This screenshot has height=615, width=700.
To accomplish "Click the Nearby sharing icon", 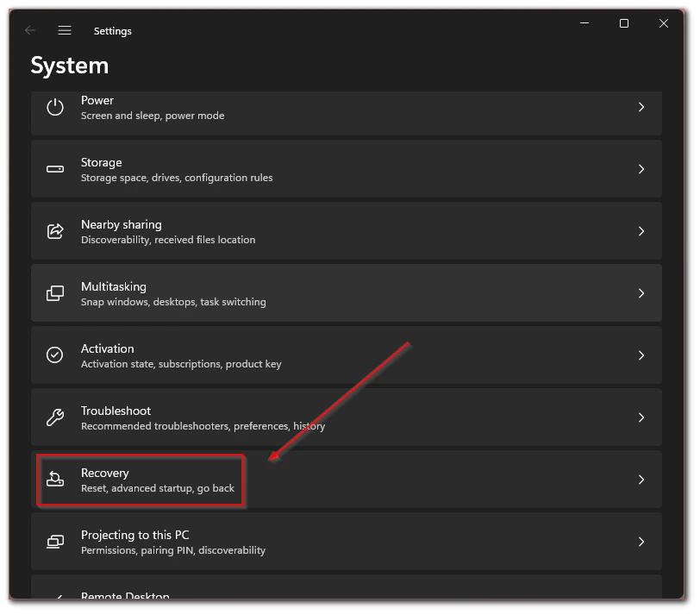I will [55, 231].
